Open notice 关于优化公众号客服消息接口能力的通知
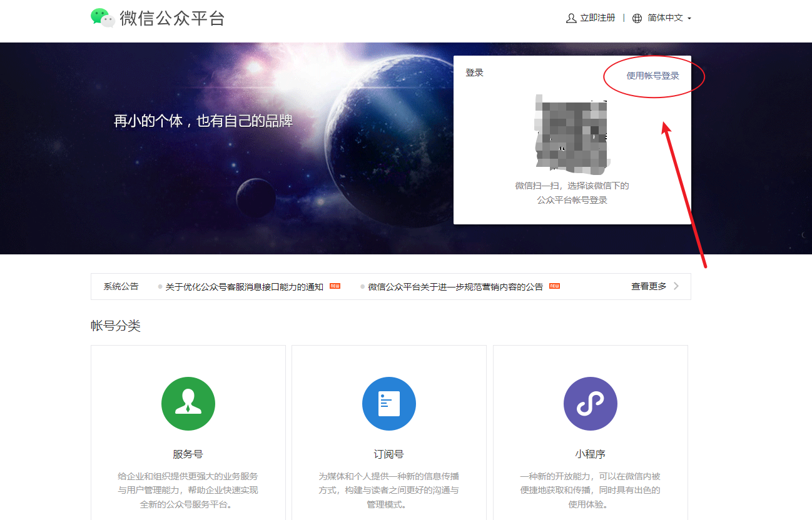The height and width of the screenshot is (520, 812). tap(245, 287)
